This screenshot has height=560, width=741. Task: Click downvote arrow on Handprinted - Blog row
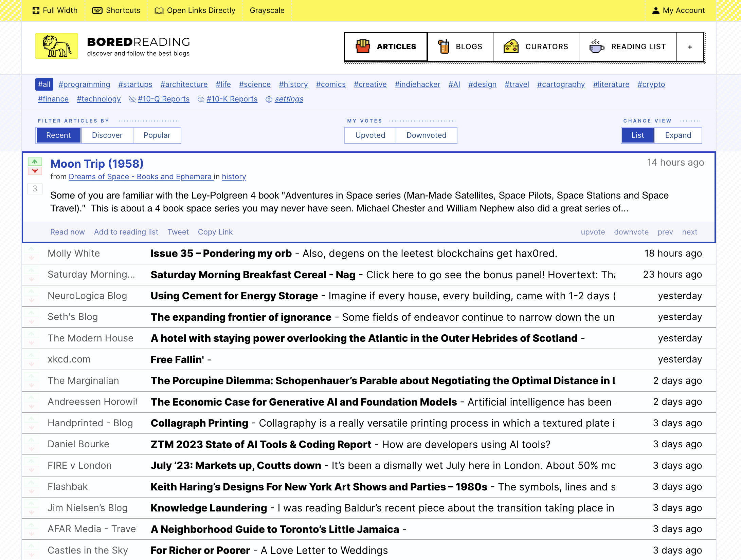pyautogui.click(x=31, y=428)
